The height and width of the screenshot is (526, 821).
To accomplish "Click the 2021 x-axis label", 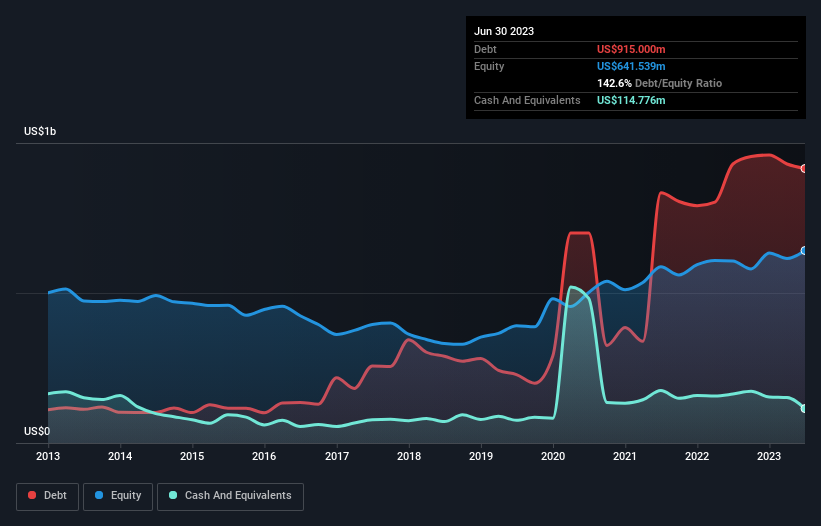I will click(x=625, y=456).
